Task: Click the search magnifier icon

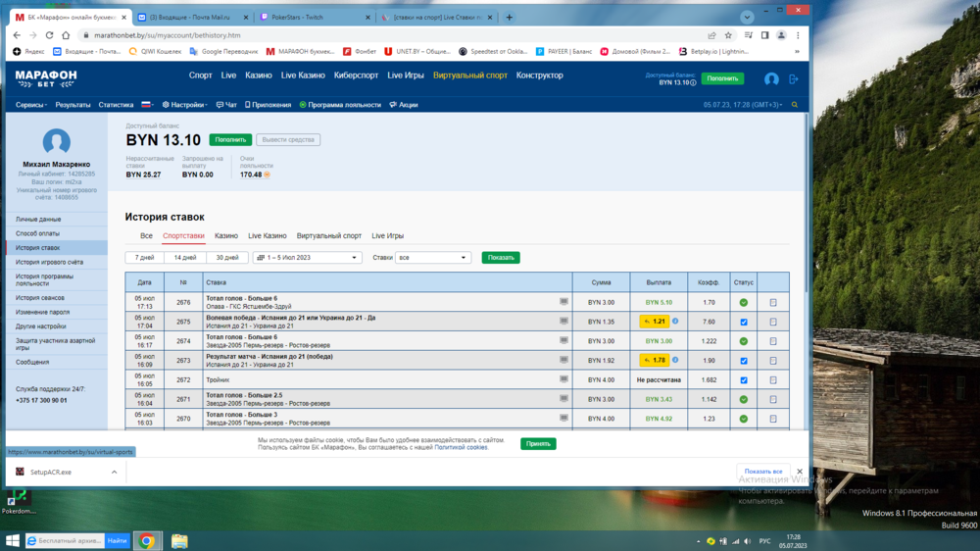Action: point(795,105)
